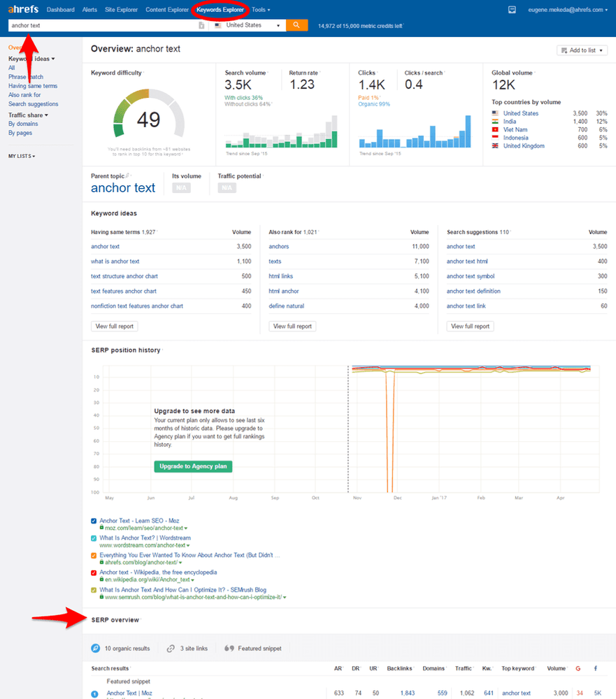Click the 3 site links chain icon
Viewport: 616px width, 699px height.
point(171,648)
